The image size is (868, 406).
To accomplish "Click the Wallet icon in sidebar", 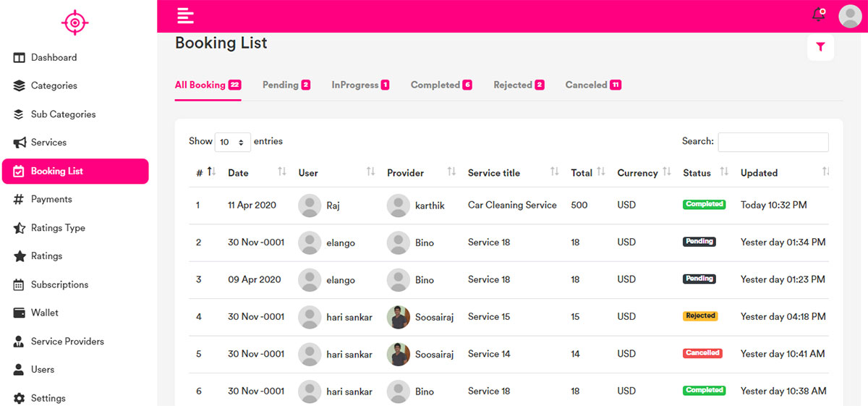I will tap(19, 313).
